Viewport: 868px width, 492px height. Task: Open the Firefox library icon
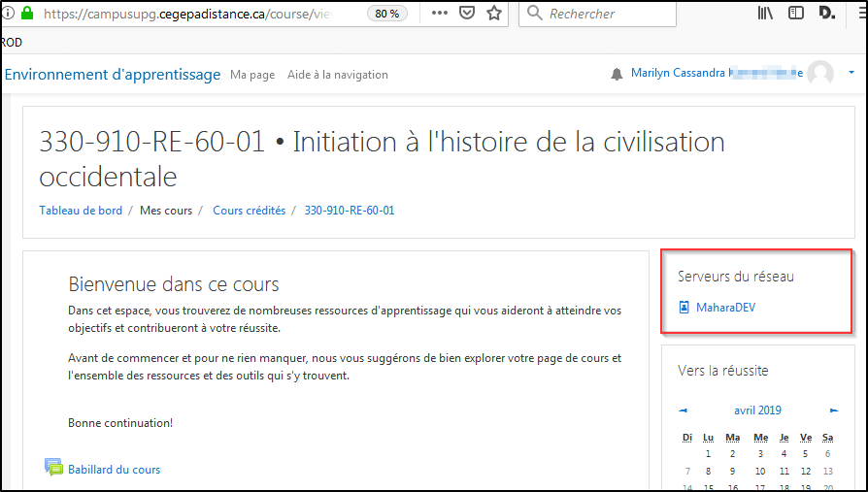(x=766, y=14)
